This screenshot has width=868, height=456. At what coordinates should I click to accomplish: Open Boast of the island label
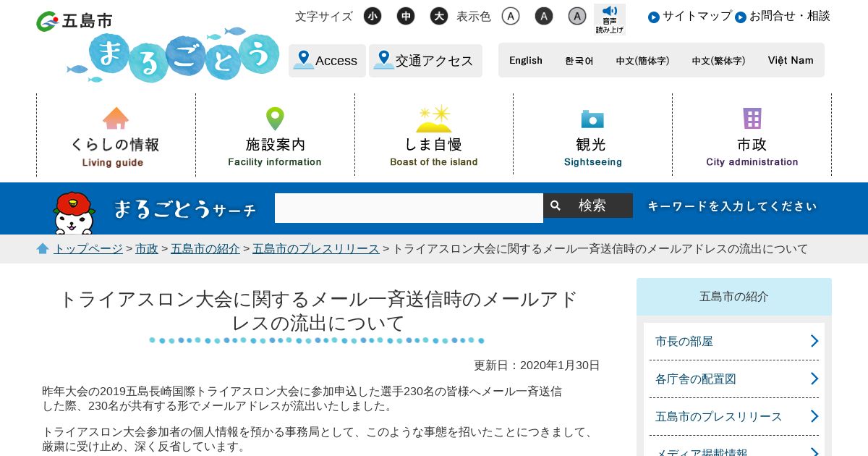pyautogui.click(x=434, y=162)
